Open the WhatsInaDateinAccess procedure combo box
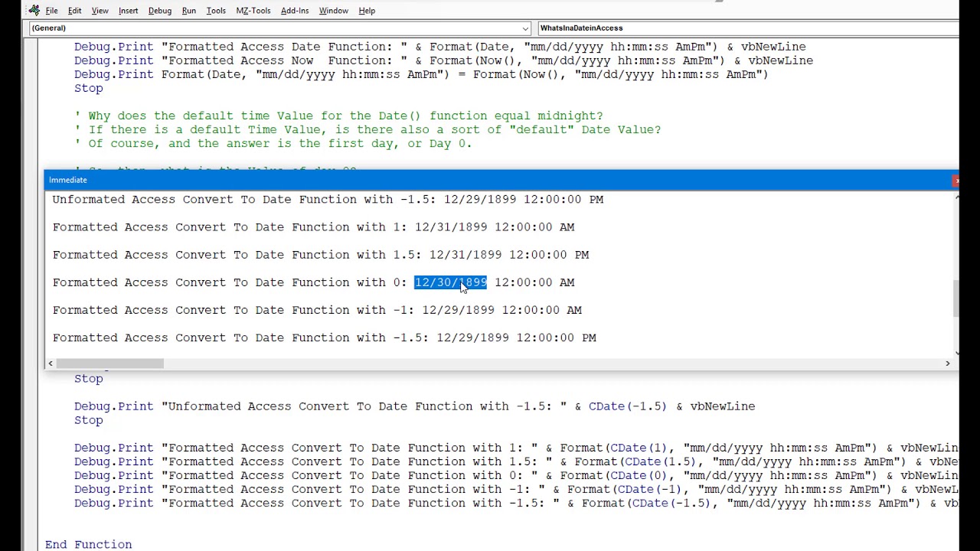Viewport: 980px width, 551px height. (x=747, y=28)
